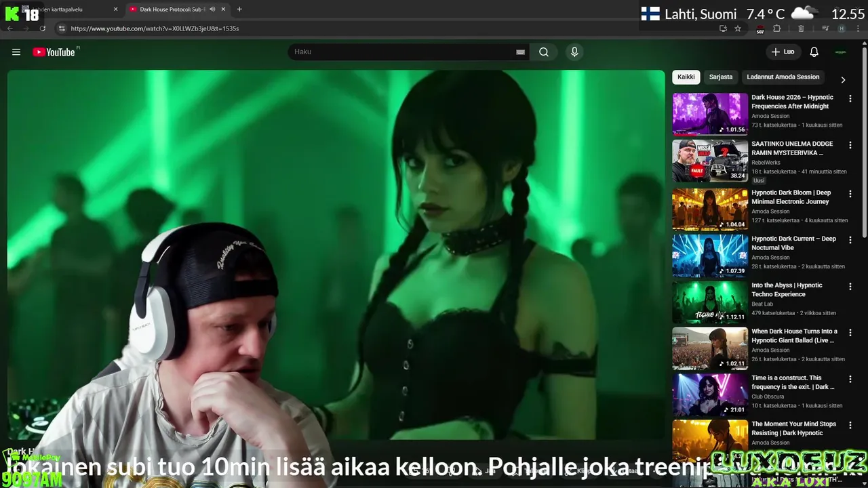This screenshot has height=488, width=868.
Task: Click title 'When Dark House Turns Into a Hypnotic Giant Ballad'
Action: pos(794,335)
